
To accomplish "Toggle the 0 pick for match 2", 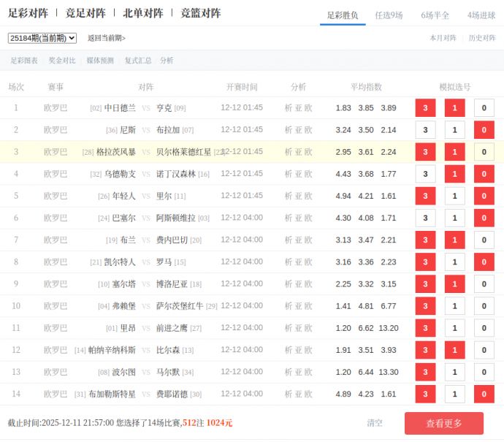I will tap(484, 130).
